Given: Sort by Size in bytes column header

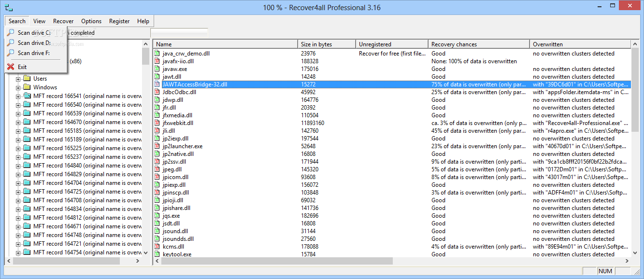Looking at the screenshot, I should coord(327,44).
